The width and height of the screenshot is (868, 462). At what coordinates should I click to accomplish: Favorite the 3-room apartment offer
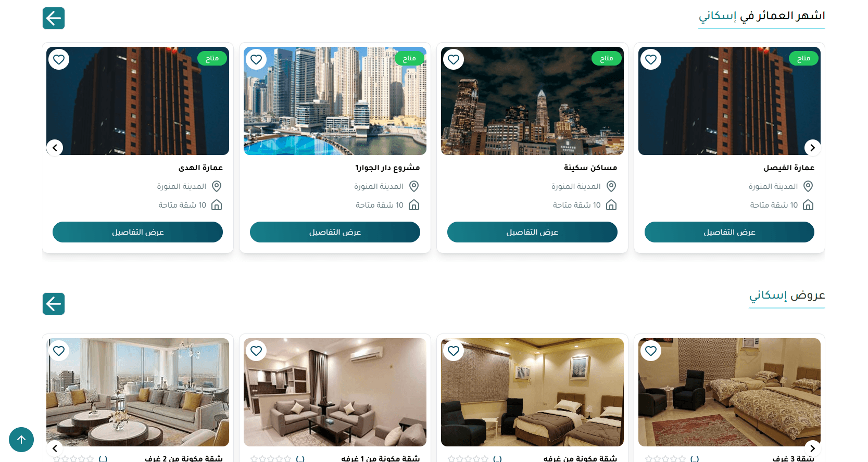[651, 351]
